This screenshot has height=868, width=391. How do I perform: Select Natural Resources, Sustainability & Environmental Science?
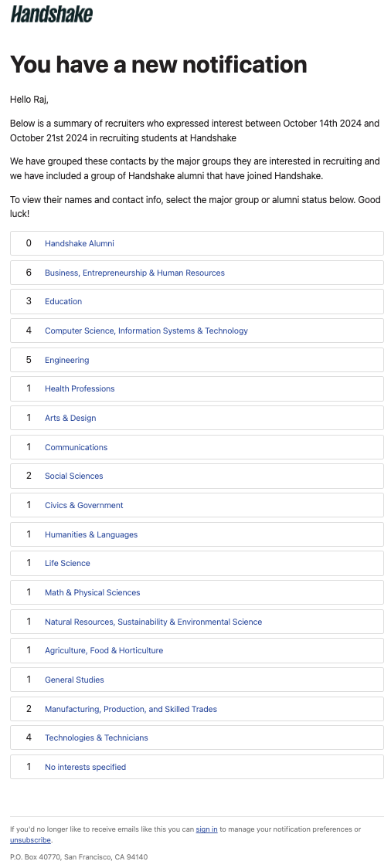click(x=154, y=622)
